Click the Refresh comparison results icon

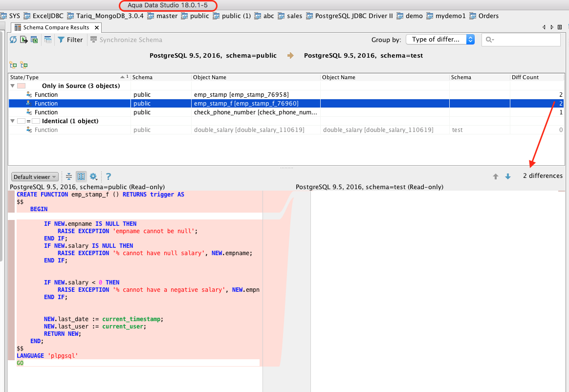pyautogui.click(x=13, y=40)
